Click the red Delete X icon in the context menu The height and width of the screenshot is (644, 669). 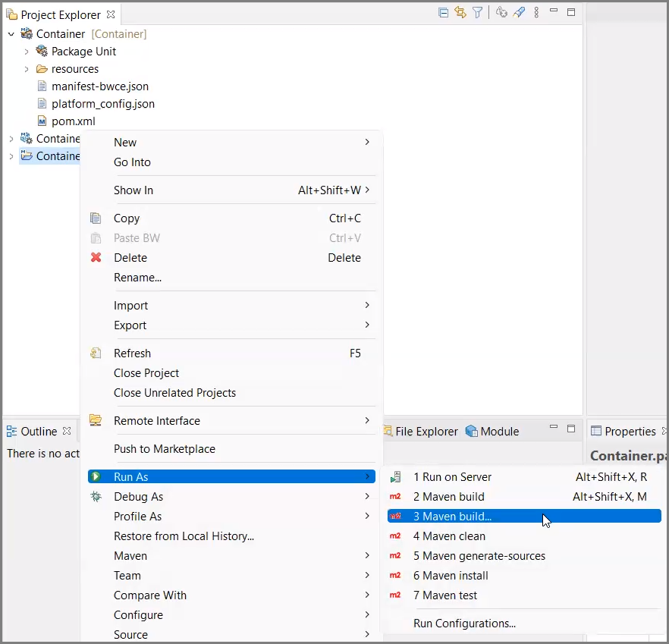click(96, 258)
